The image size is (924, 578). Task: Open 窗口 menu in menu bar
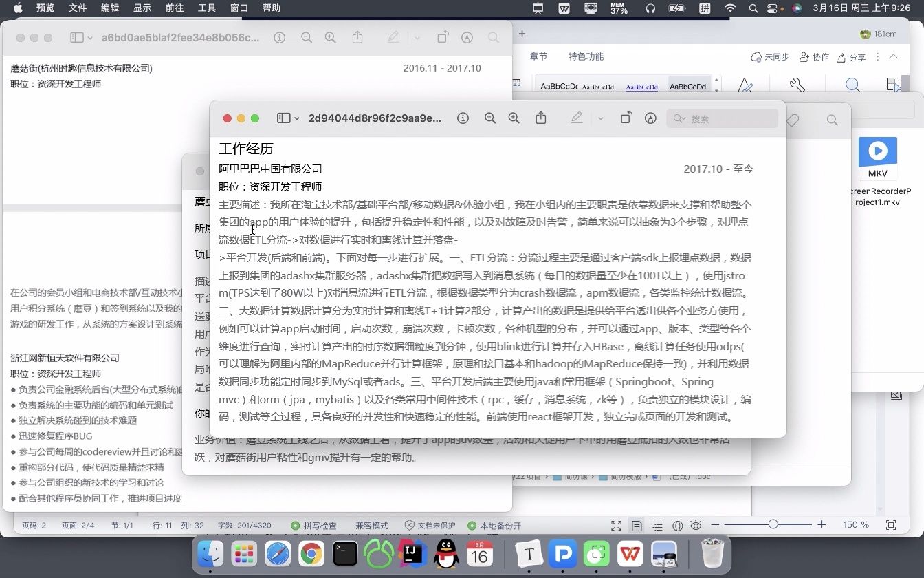coord(239,8)
